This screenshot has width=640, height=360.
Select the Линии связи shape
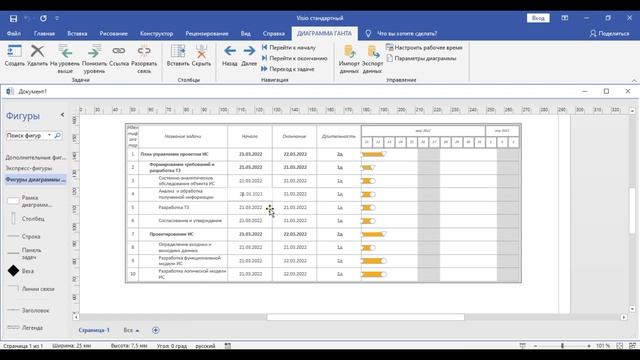tap(13, 288)
